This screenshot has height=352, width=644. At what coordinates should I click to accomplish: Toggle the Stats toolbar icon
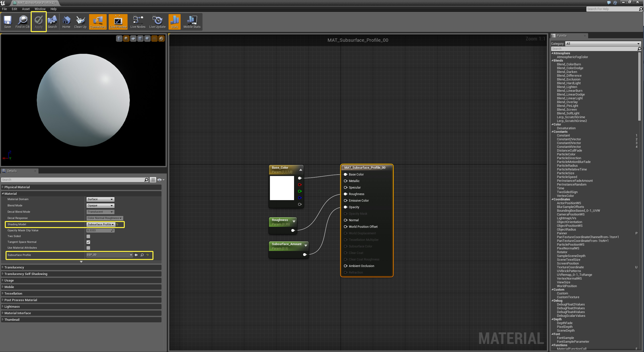(x=174, y=22)
